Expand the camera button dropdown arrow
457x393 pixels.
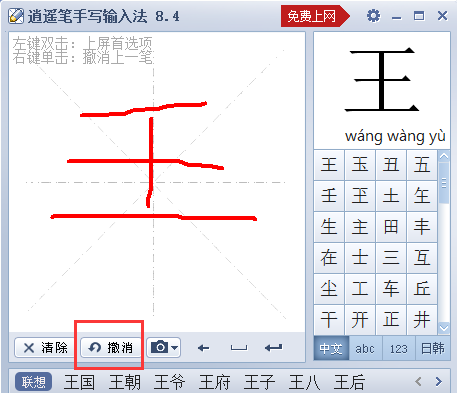click(x=174, y=348)
